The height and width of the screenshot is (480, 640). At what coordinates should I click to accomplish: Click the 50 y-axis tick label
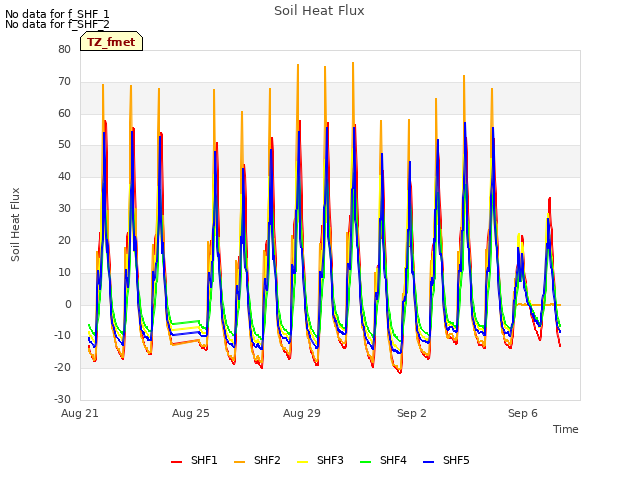point(64,144)
